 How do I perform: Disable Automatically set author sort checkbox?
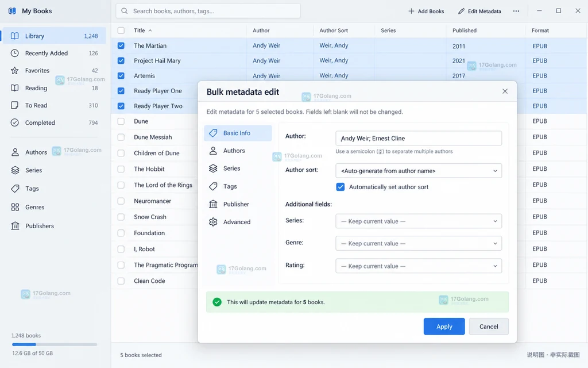[340, 187]
